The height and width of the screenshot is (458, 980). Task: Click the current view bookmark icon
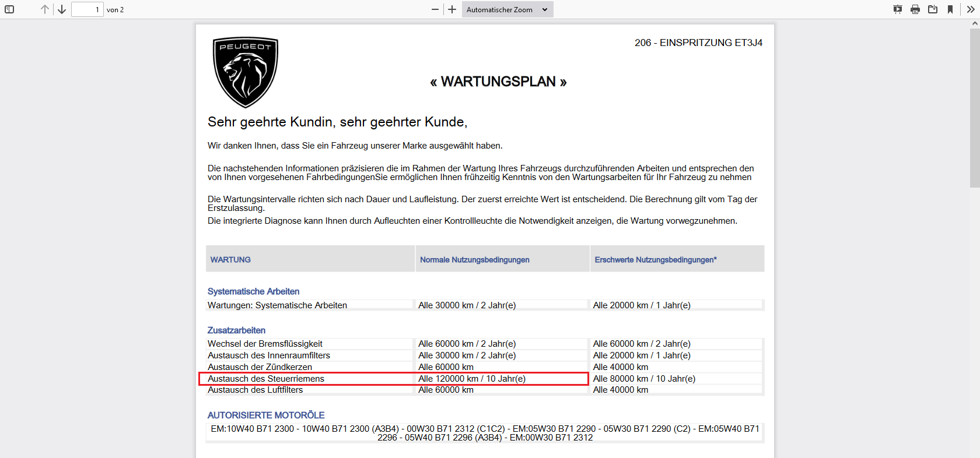click(950, 9)
